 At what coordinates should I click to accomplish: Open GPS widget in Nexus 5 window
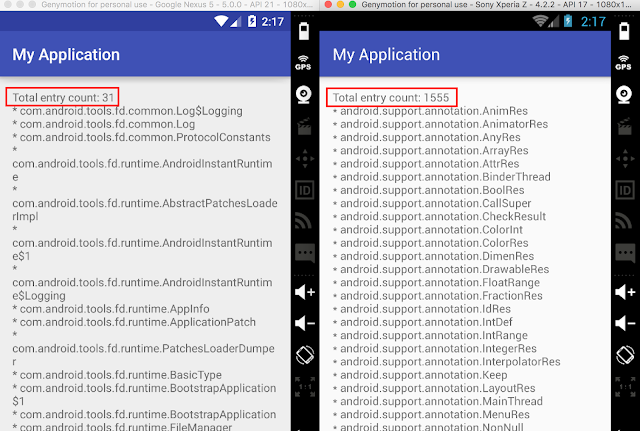pos(303,62)
